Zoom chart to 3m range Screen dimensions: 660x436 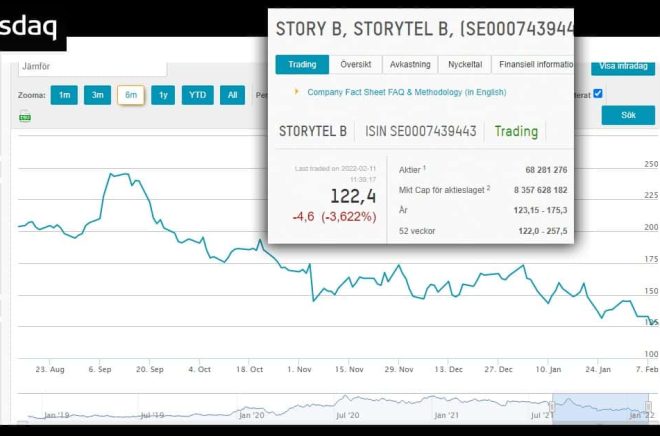pyautogui.click(x=97, y=95)
